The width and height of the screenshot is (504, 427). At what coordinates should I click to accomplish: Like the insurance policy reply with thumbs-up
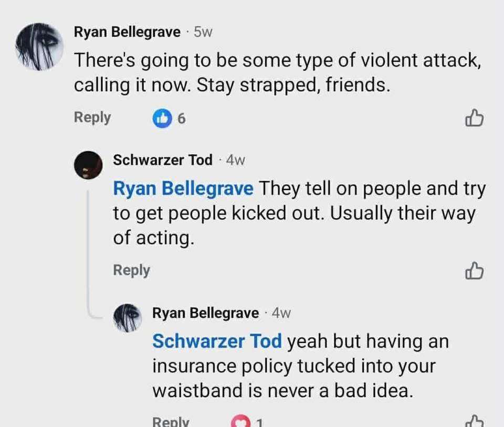coord(474,421)
